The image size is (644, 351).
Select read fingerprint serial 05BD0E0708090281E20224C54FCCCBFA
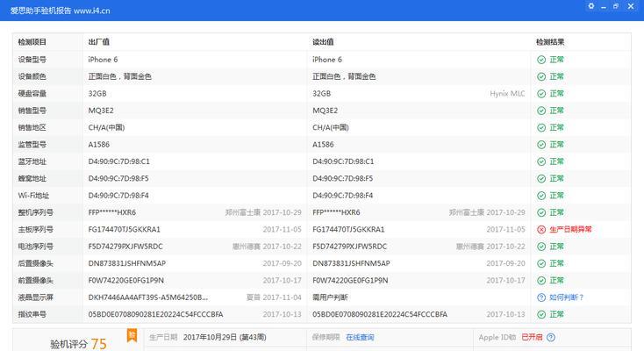tap(380, 314)
